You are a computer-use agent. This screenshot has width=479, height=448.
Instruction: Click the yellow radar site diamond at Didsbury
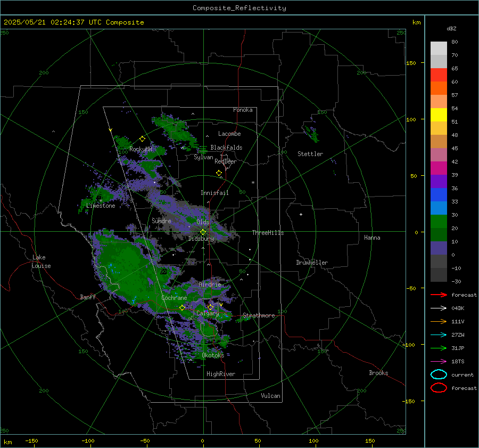[x=203, y=232]
